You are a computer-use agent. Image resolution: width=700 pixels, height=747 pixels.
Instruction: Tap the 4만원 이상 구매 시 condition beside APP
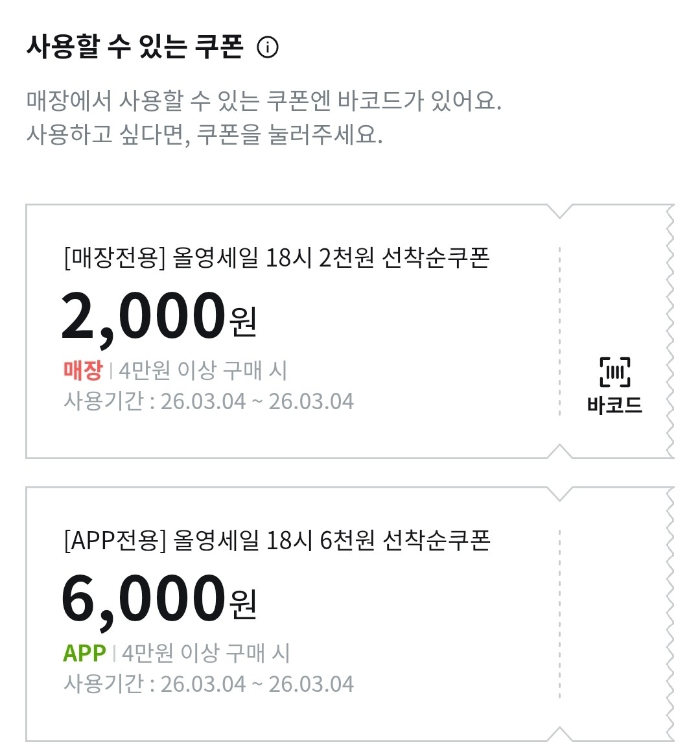tap(205, 653)
